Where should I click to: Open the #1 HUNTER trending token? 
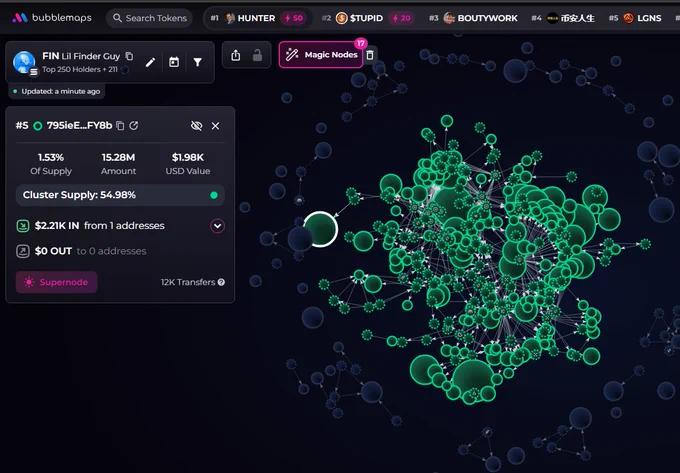pos(258,18)
